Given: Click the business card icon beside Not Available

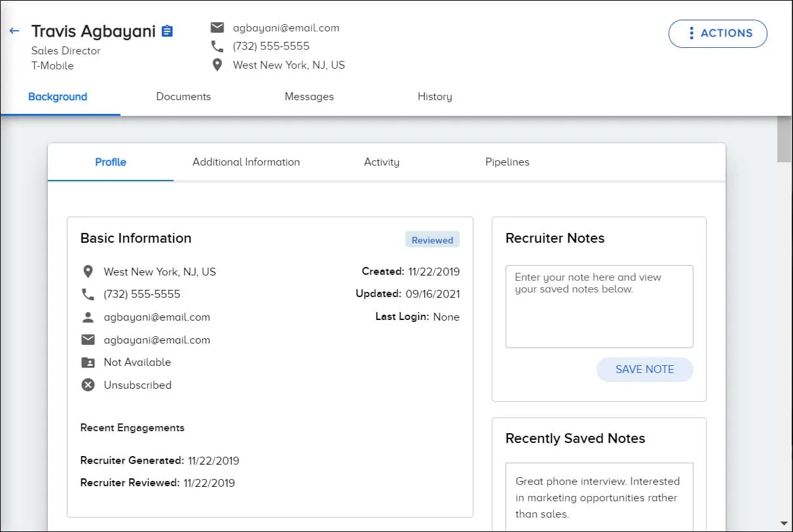Looking at the screenshot, I should pyautogui.click(x=88, y=362).
